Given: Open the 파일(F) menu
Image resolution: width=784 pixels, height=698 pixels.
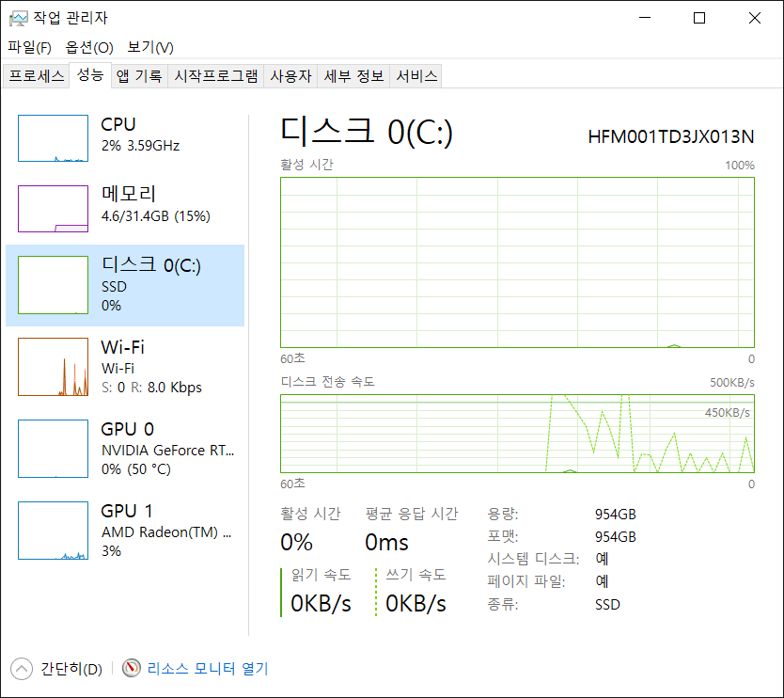Looking at the screenshot, I should [x=29, y=47].
